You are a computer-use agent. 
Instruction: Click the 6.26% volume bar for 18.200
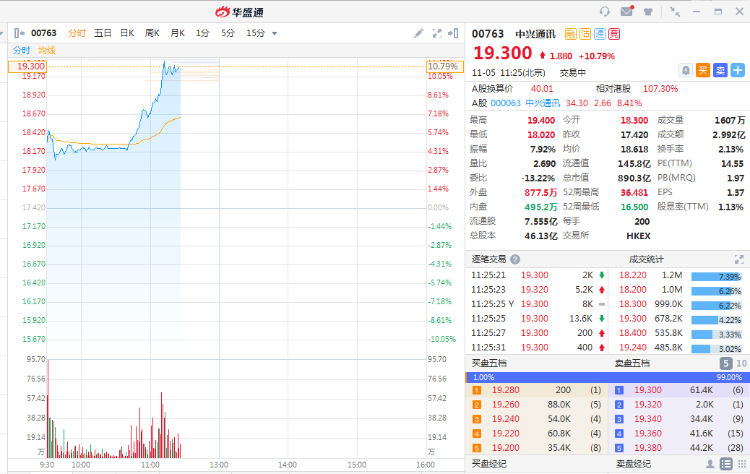pos(716,291)
